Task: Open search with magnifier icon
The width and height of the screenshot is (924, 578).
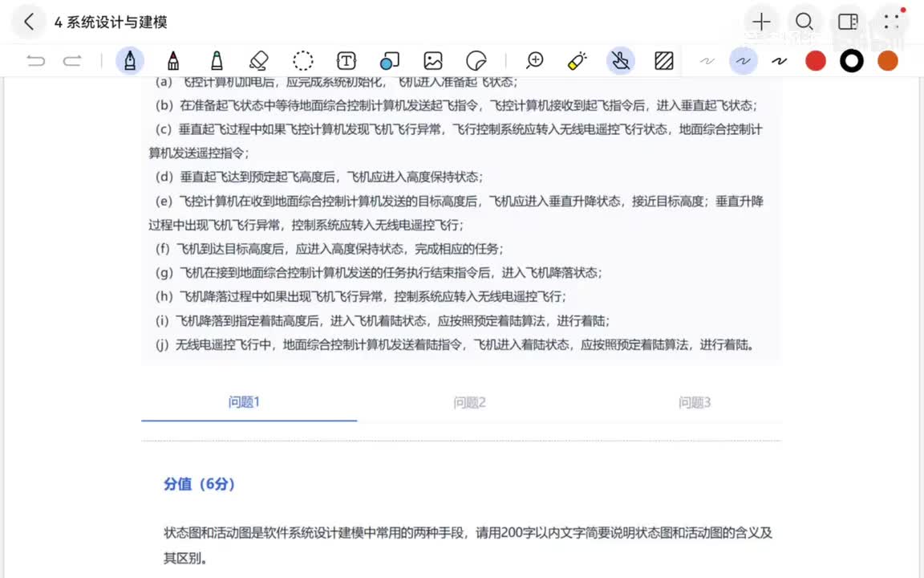Action: 804,22
